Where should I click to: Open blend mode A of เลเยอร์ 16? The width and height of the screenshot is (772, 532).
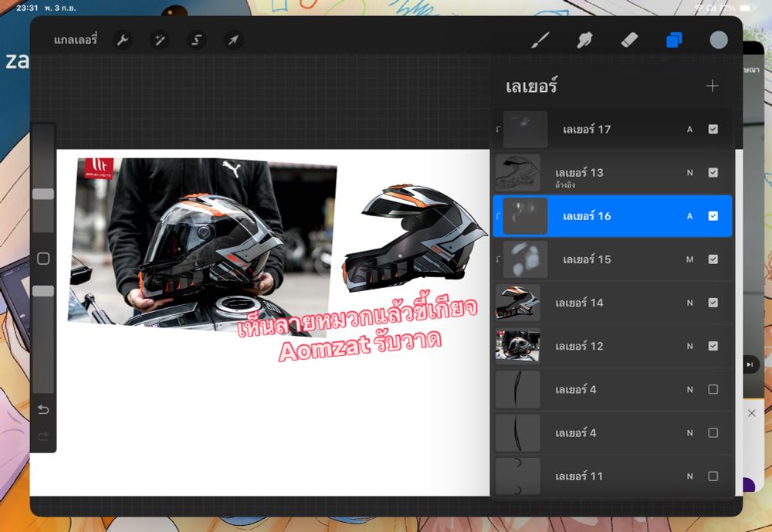[x=689, y=215]
